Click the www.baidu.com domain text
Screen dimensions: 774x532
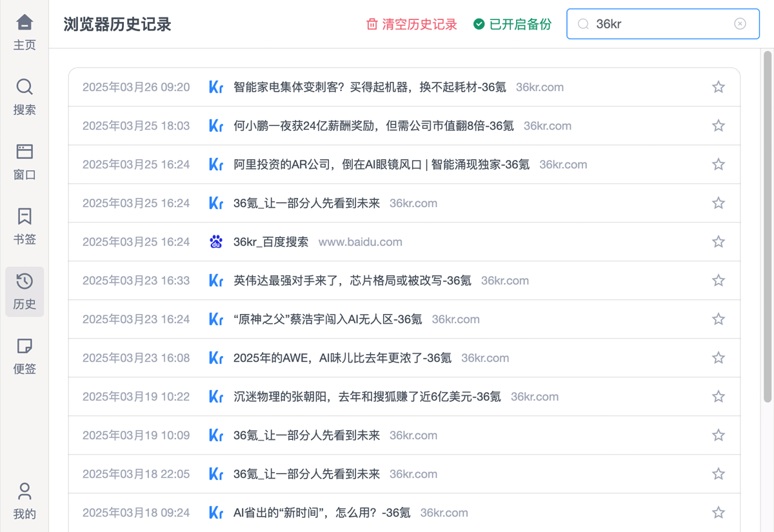pos(361,242)
